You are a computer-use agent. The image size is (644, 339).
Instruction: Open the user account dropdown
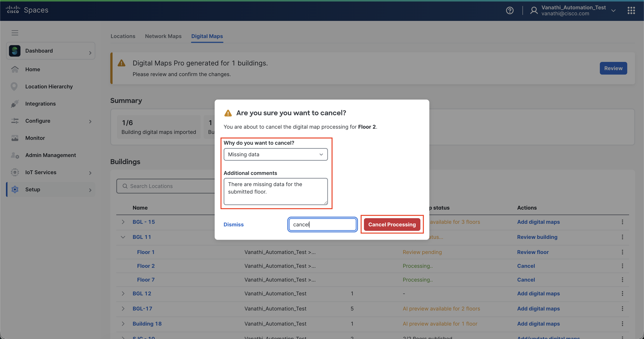pos(613,10)
